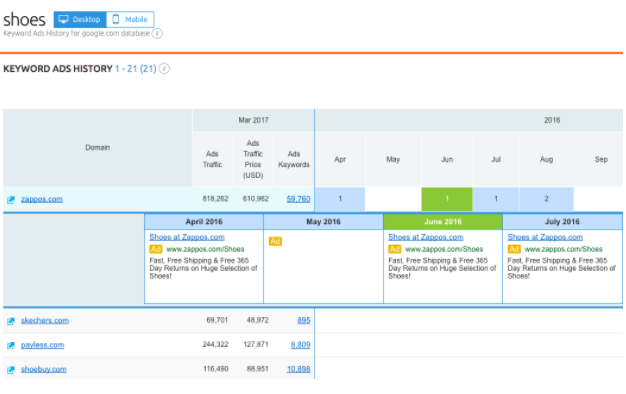This screenshot has width=626, height=394.
Task: Click payless.com ads traffic value 244,322
Action: click(x=215, y=345)
